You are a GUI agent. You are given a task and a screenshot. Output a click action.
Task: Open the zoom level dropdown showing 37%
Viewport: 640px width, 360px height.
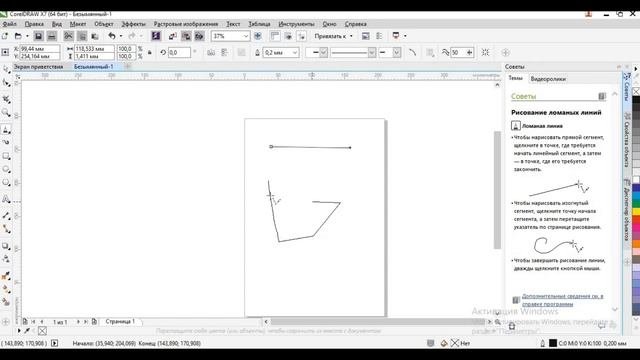[246, 36]
